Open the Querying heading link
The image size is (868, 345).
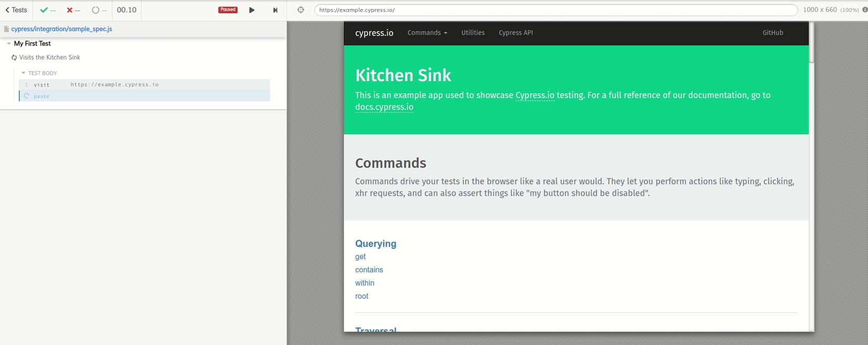[376, 244]
